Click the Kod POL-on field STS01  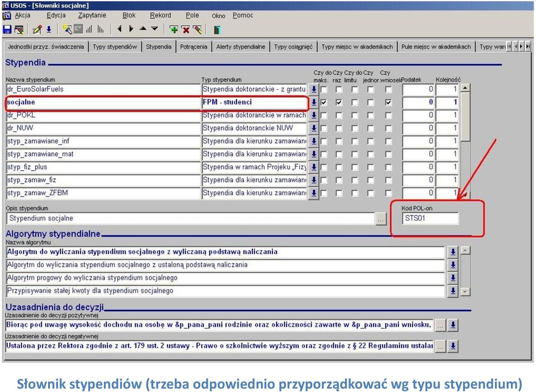tap(430, 218)
